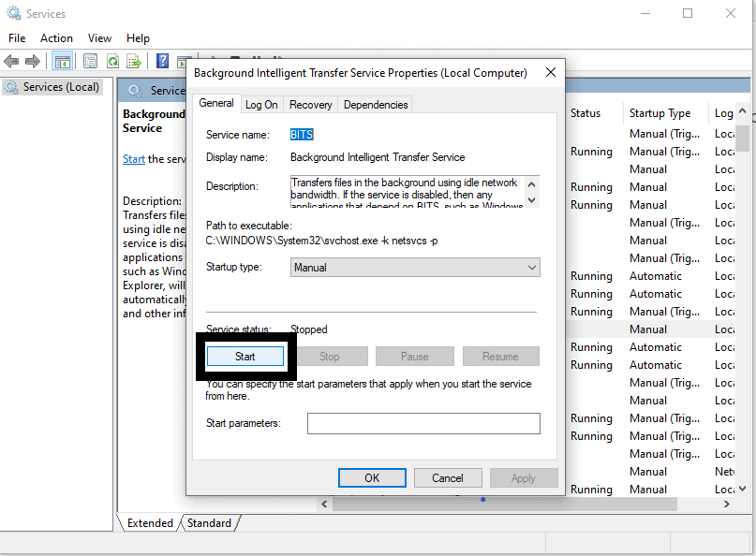
Task: Select the Services (Local) tree node
Action: (52, 87)
